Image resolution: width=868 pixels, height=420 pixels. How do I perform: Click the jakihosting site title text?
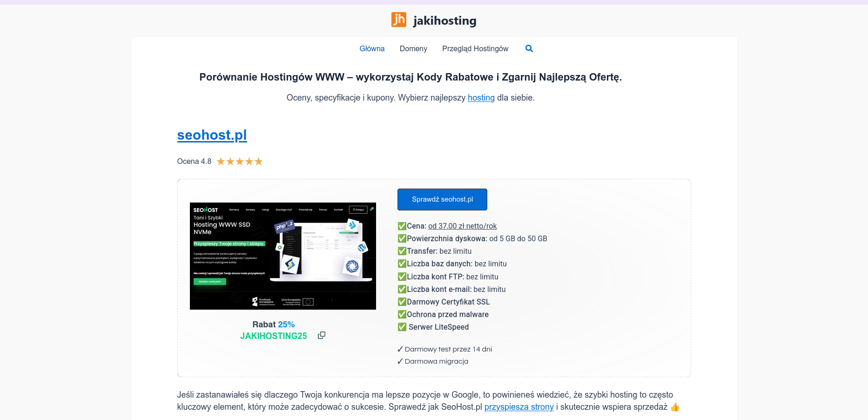444,20
